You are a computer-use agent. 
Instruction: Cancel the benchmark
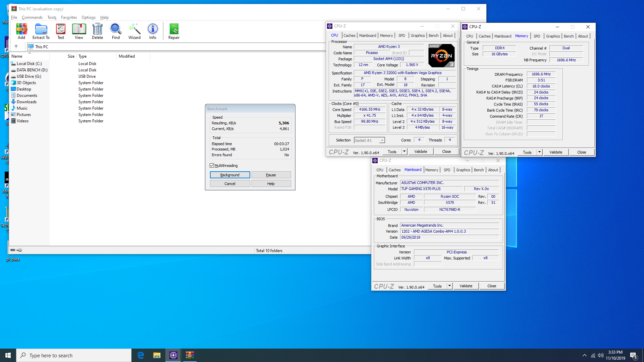point(230,184)
